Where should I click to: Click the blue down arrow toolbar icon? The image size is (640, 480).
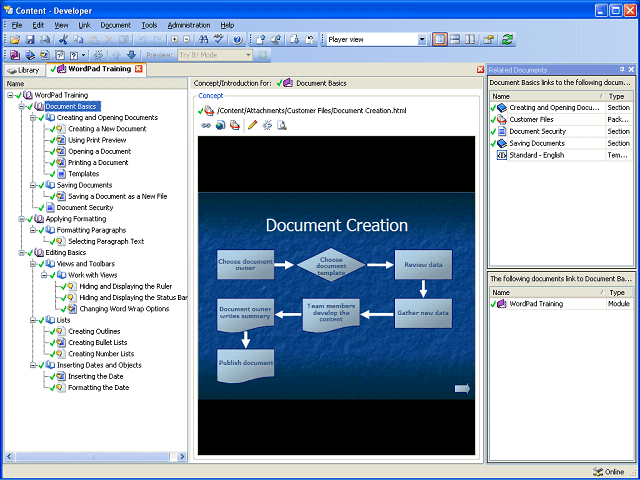(x=131, y=55)
